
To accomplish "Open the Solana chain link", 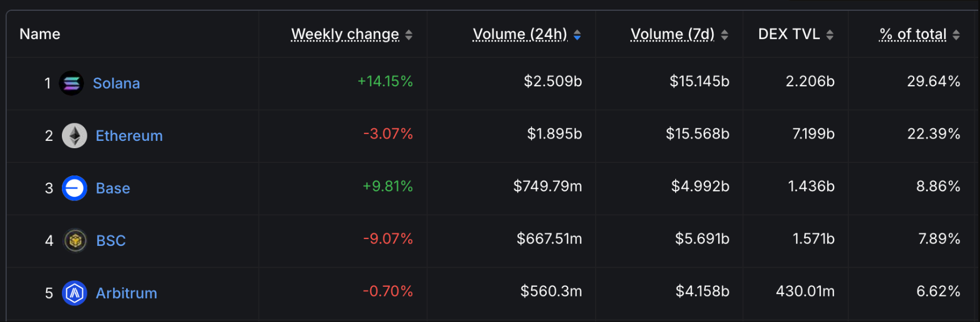I will [x=116, y=83].
